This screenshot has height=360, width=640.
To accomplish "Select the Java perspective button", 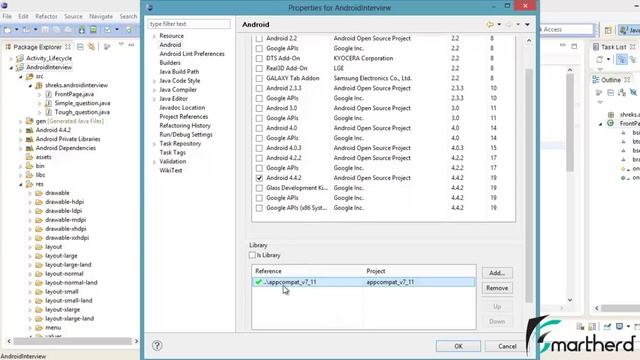I will pos(629,30).
